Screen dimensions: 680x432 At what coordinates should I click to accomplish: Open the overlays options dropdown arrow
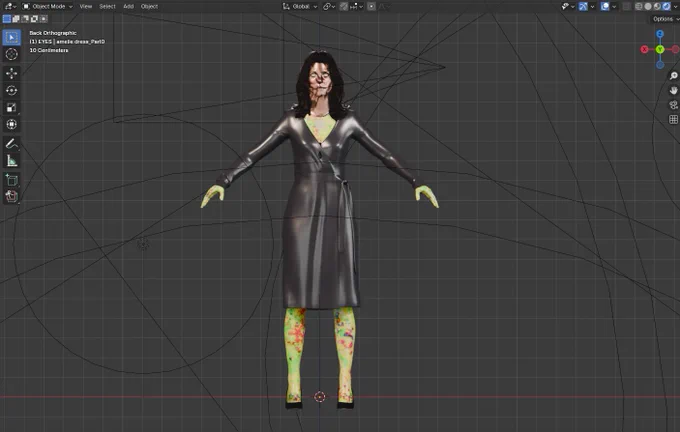614,6
